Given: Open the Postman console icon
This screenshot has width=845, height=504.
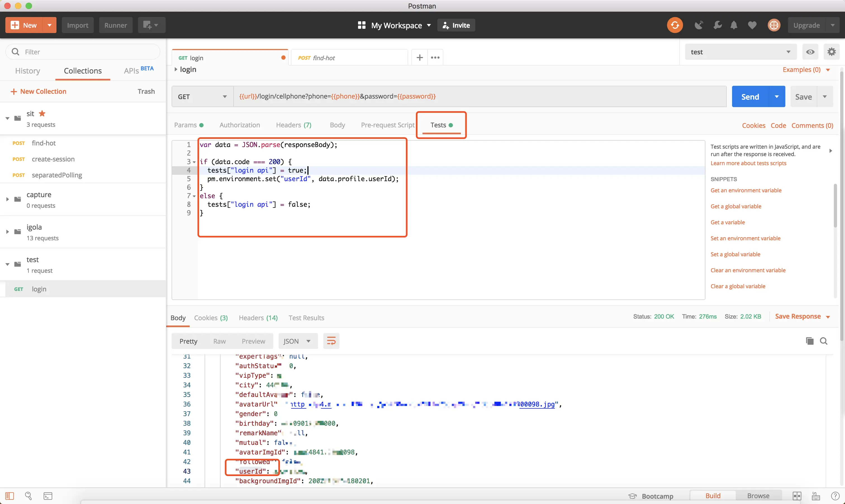Looking at the screenshot, I should click(48, 496).
